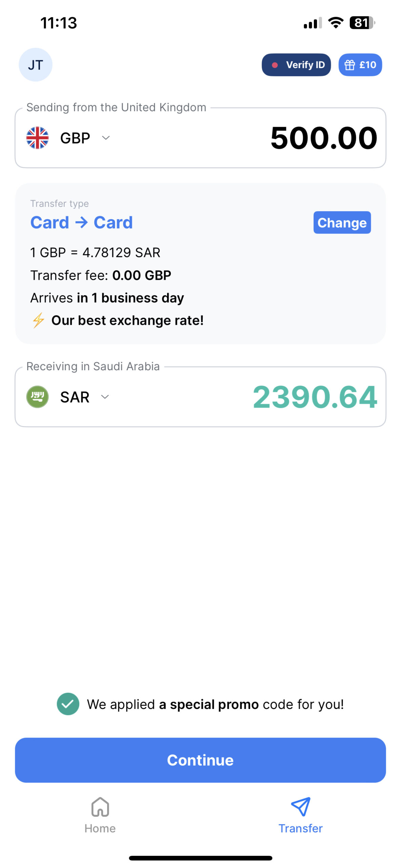This screenshot has height=868, width=401.
Task: Expand the SAR currency chevron
Action: click(x=105, y=396)
